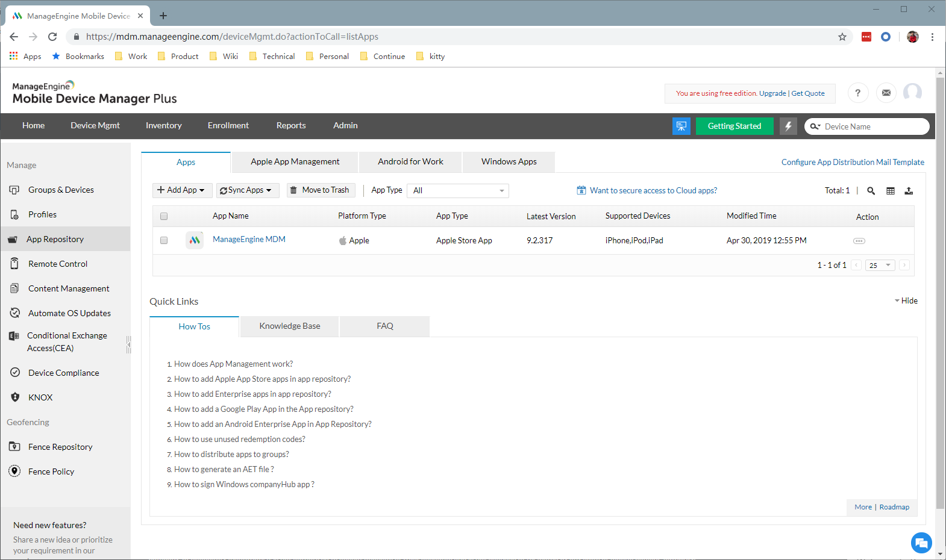This screenshot has width=946, height=560.
Task: Click the Apps shortcut in bookmarks bar
Action: [x=25, y=57]
